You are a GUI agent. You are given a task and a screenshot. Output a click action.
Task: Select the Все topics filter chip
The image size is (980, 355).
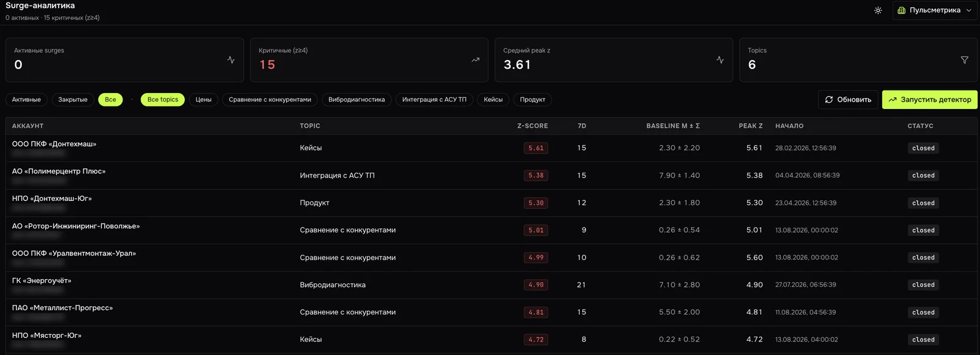coord(163,99)
